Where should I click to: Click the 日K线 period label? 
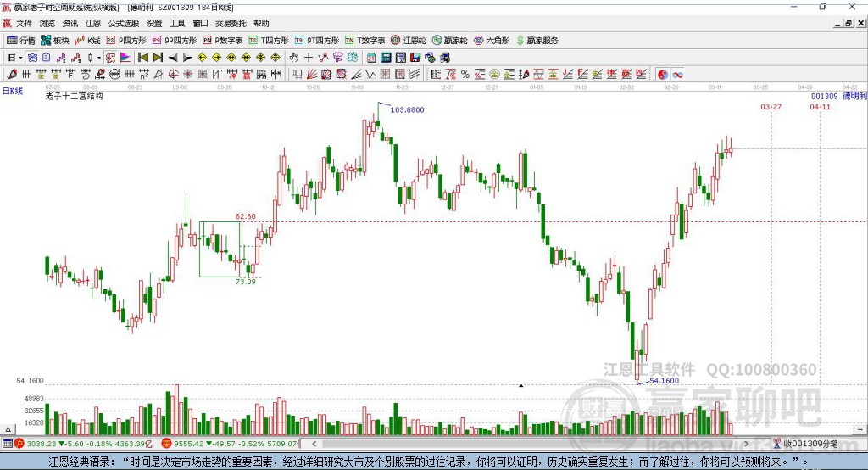[13, 91]
